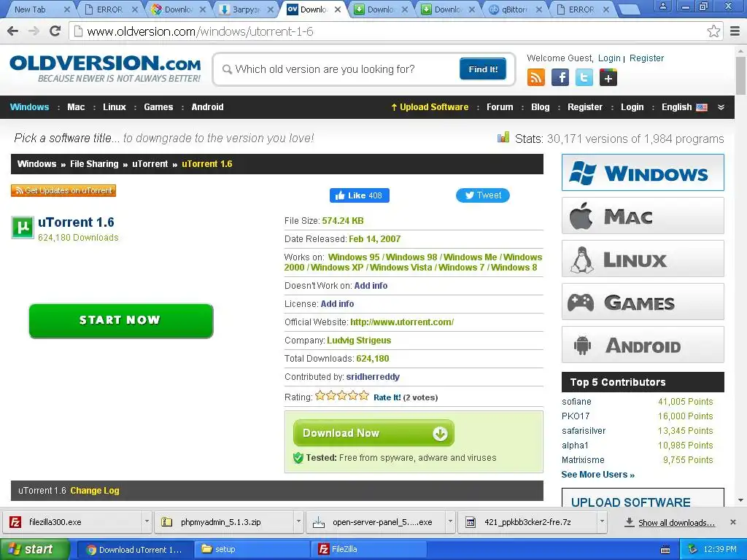The height and width of the screenshot is (560, 747).
Task: Click the page vertical scrollbar thumb
Action: point(741,75)
